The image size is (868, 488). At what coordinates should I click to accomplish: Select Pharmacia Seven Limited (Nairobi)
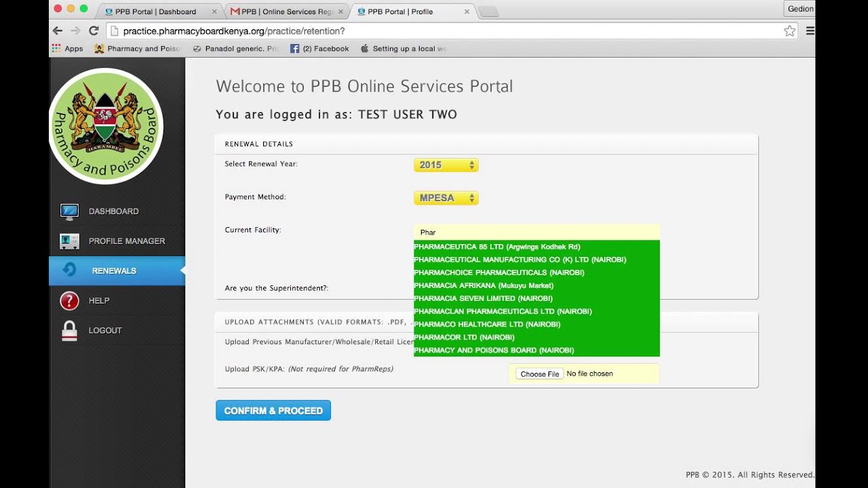[x=536, y=298]
